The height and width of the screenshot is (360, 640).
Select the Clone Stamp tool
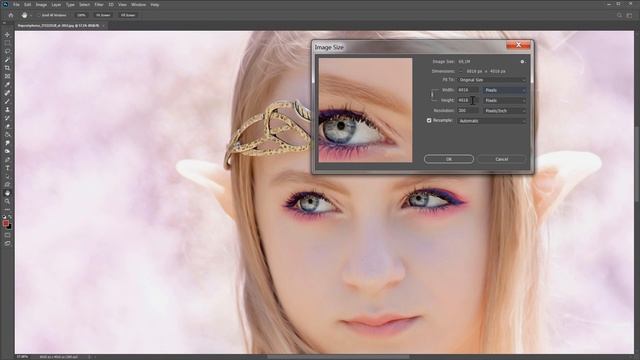[7, 110]
